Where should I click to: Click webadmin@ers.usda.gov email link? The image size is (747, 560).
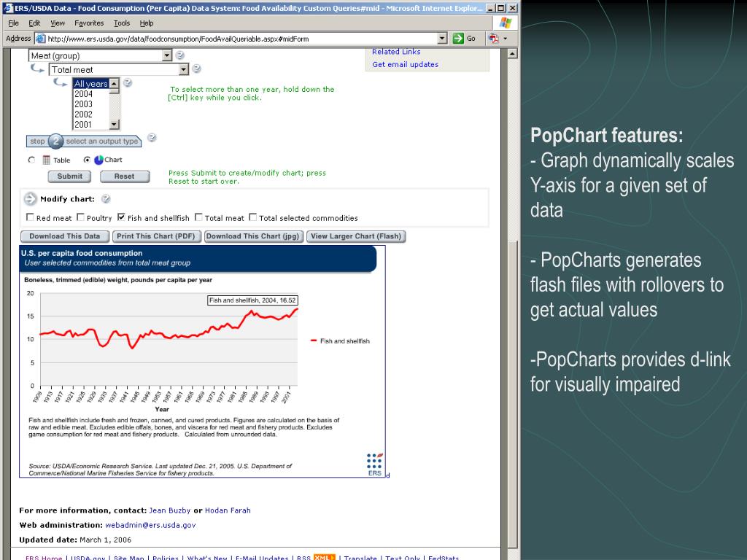click(x=150, y=525)
